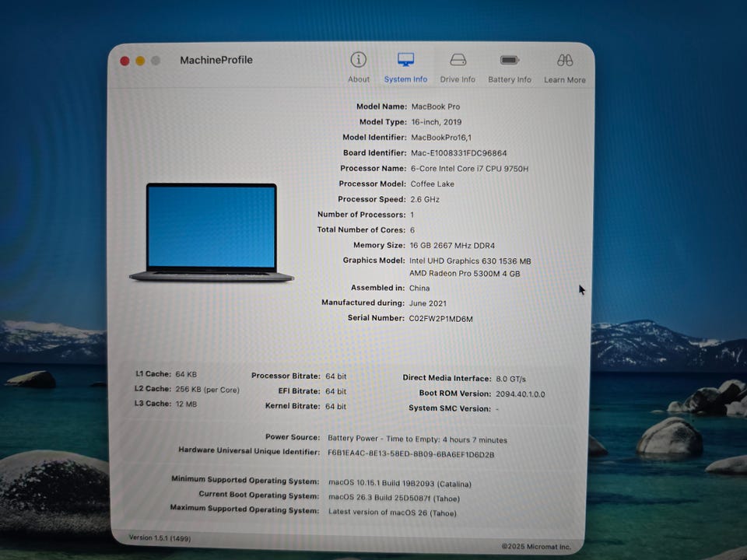
Task: Click Intel UHD Graphics 630 1536 MB
Action: click(470, 261)
